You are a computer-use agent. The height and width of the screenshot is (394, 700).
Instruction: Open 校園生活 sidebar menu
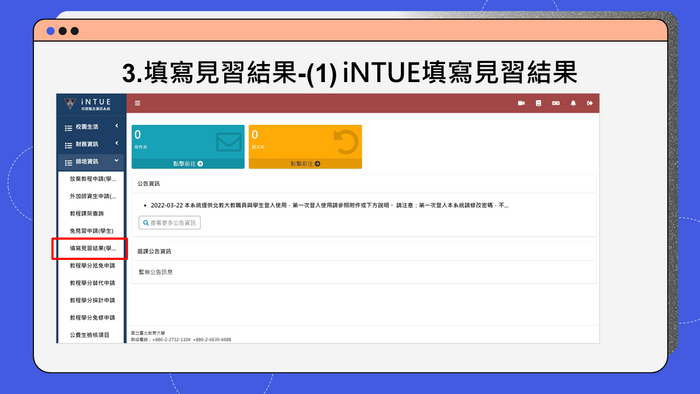(x=91, y=127)
